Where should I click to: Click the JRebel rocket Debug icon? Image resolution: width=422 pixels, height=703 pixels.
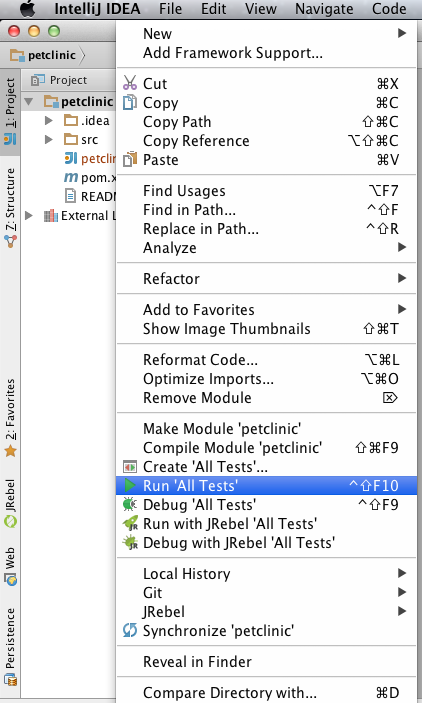[x=130, y=542]
